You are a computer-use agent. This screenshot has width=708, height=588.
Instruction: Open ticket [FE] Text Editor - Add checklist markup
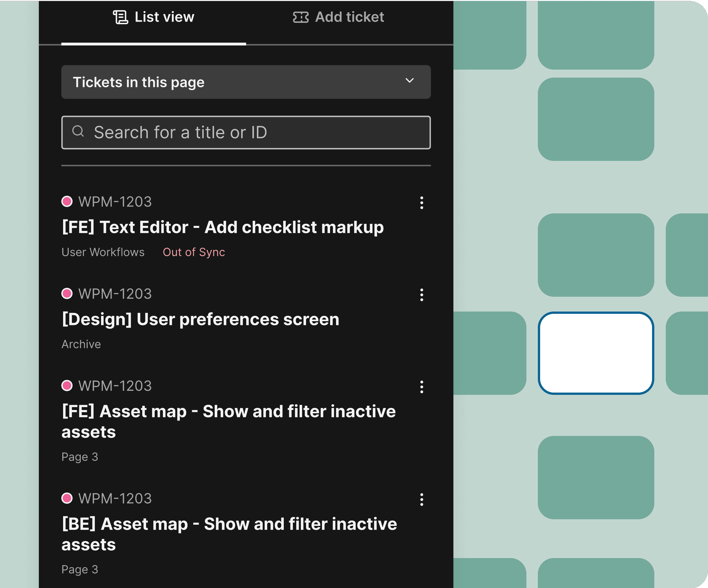tap(223, 227)
